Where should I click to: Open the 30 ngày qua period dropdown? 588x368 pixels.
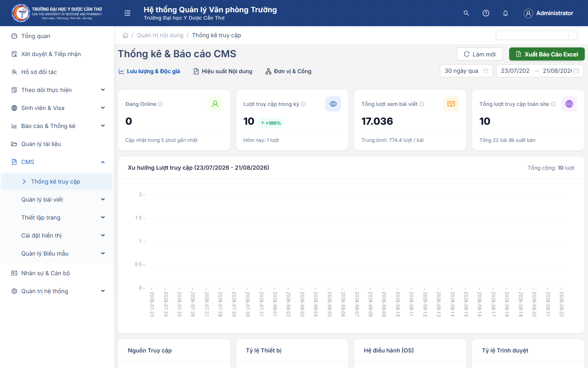coord(466,71)
